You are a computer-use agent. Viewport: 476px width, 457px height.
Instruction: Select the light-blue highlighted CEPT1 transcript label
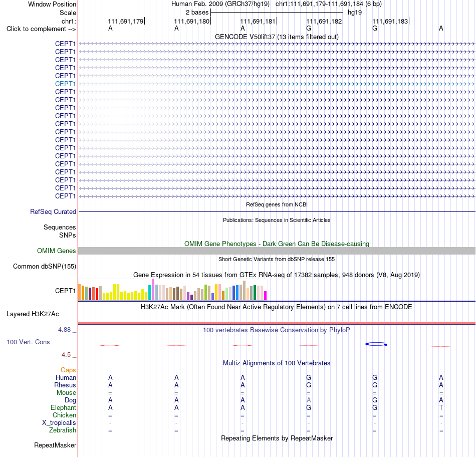[65, 84]
